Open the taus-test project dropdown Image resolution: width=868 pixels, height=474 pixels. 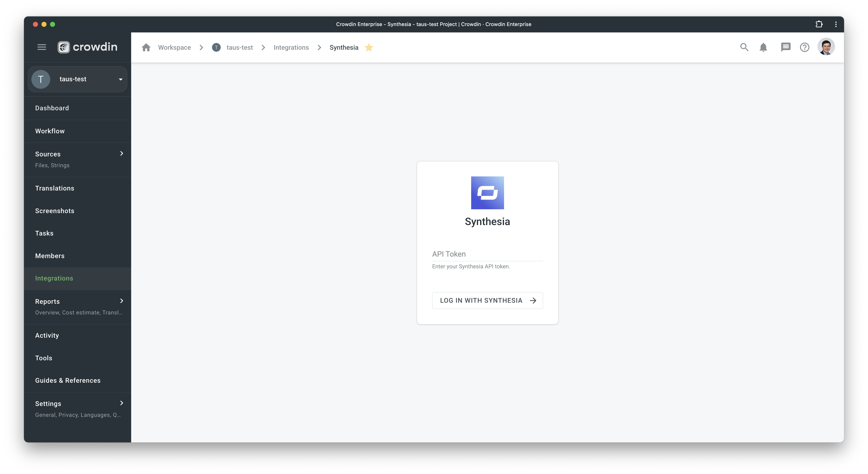pyautogui.click(x=78, y=79)
